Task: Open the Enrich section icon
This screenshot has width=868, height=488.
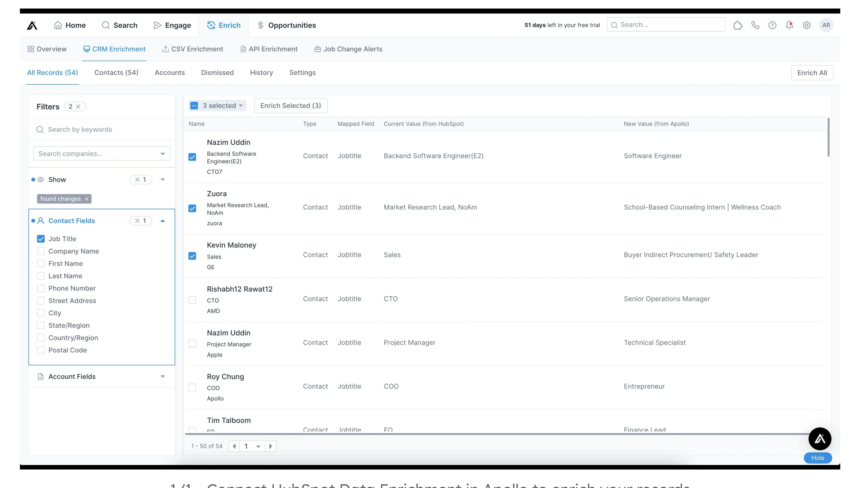Action: (x=211, y=25)
